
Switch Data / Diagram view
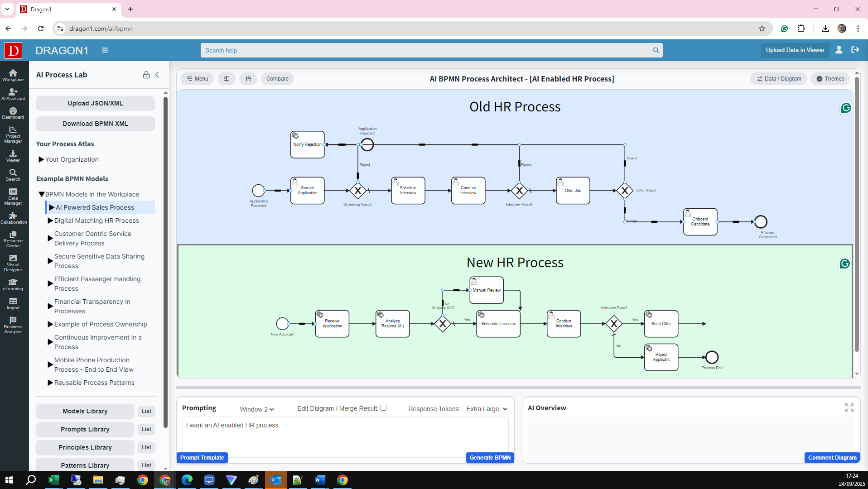point(779,79)
